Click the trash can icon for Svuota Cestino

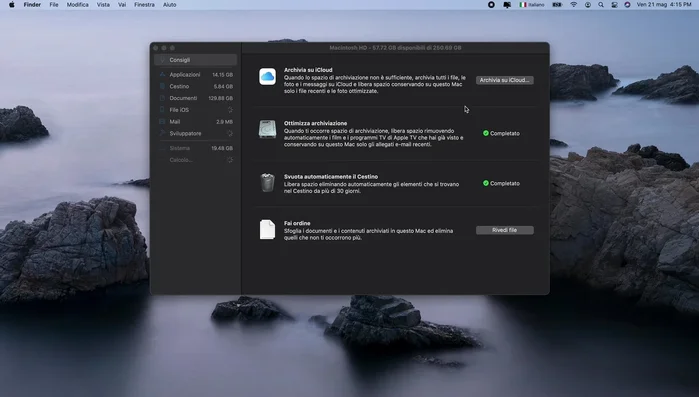click(267, 183)
